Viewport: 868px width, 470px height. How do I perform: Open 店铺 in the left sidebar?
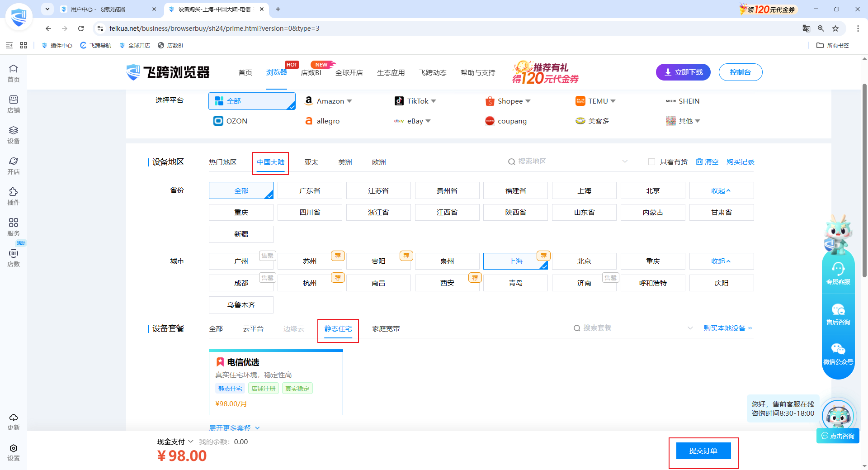pyautogui.click(x=14, y=104)
